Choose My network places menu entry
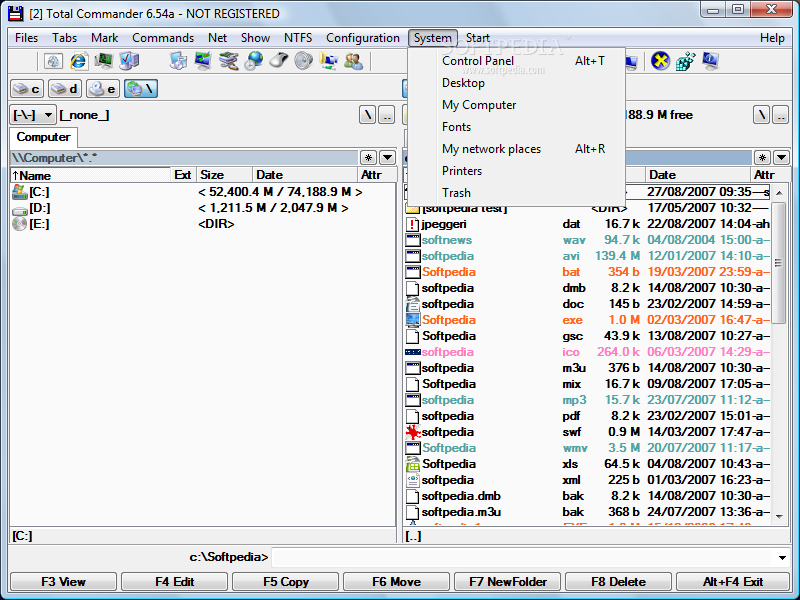The image size is (800, 600). pos(516,149)
